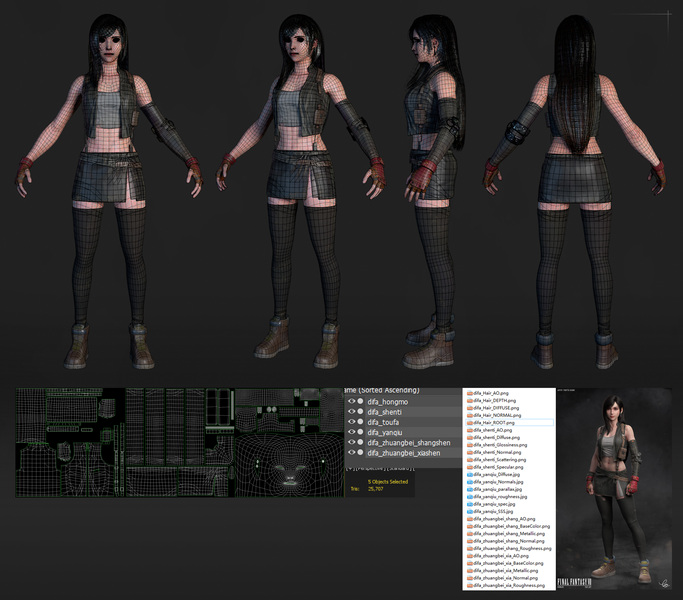Screen dimensions: 683x600
Task: Select the difa_shenti_Normal.png file name
Action: 497,452
